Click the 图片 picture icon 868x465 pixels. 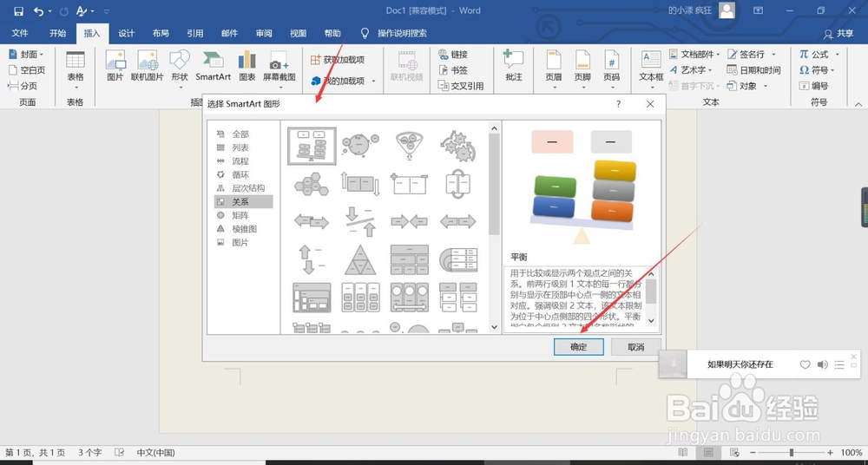[115, 59]
